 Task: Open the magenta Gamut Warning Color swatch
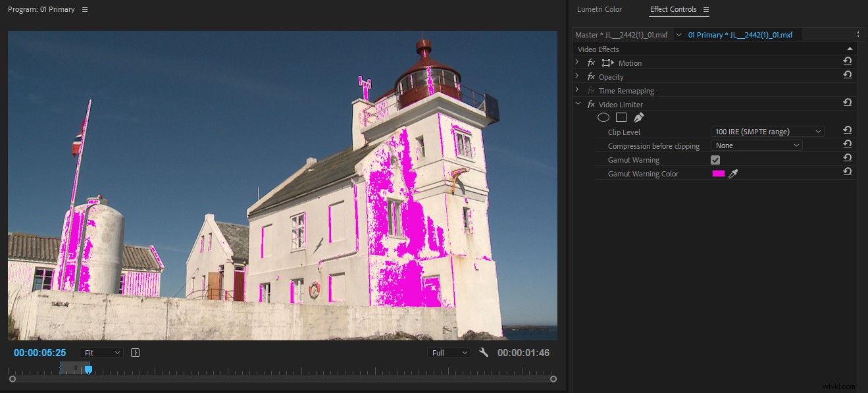[718, 173]
